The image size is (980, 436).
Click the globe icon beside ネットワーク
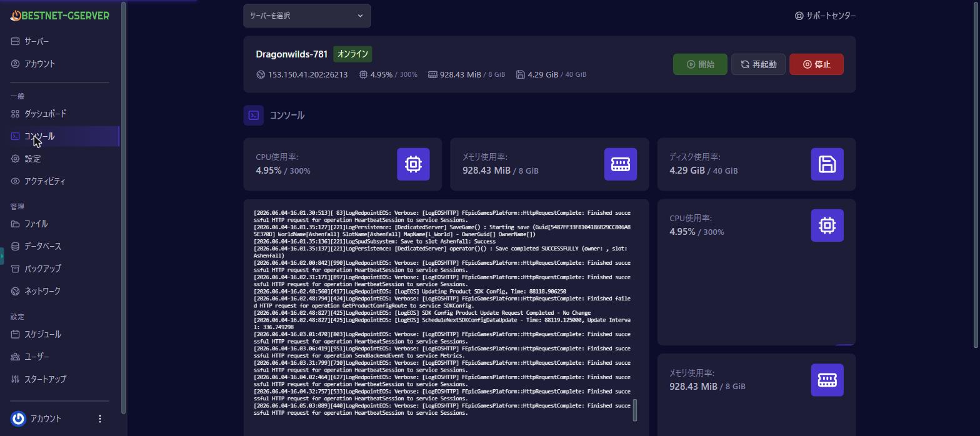click(15, 291)
